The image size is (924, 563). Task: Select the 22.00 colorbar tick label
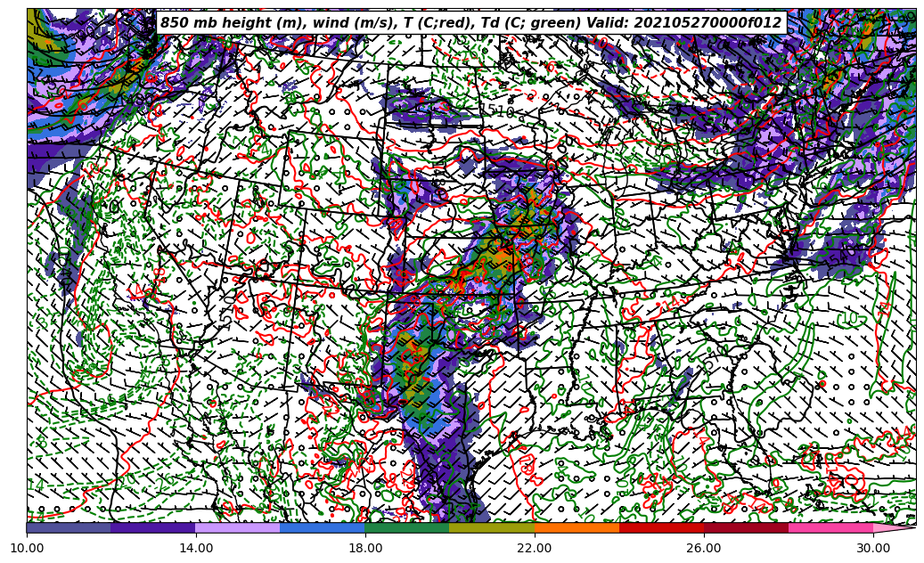pos(535,548)
